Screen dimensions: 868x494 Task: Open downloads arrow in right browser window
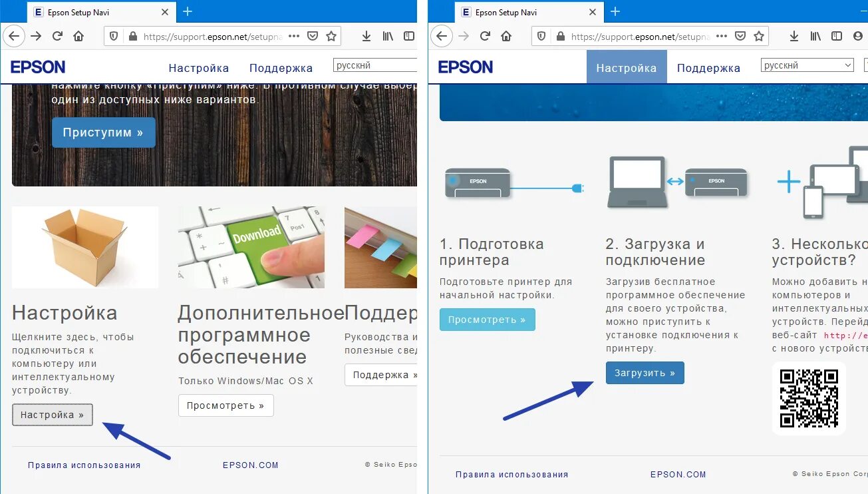click(794, 36)
